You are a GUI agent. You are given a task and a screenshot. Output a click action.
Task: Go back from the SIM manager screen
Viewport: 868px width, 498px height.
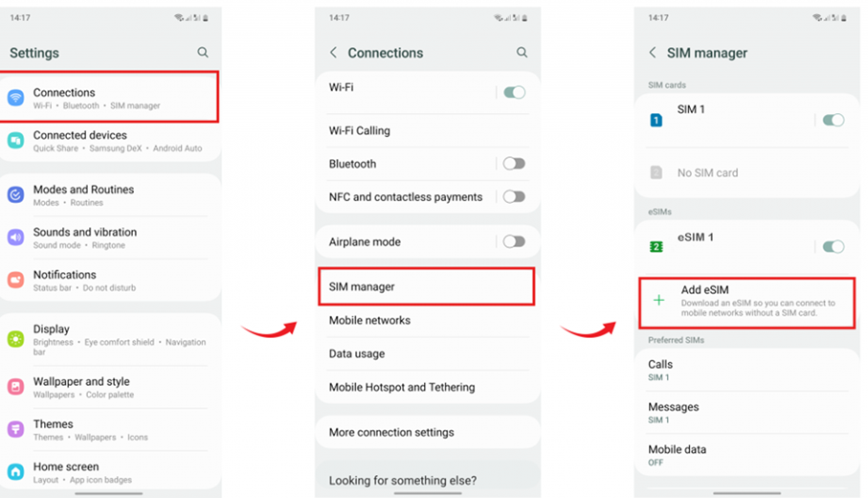pyautogui.click(x=653, y=53)
